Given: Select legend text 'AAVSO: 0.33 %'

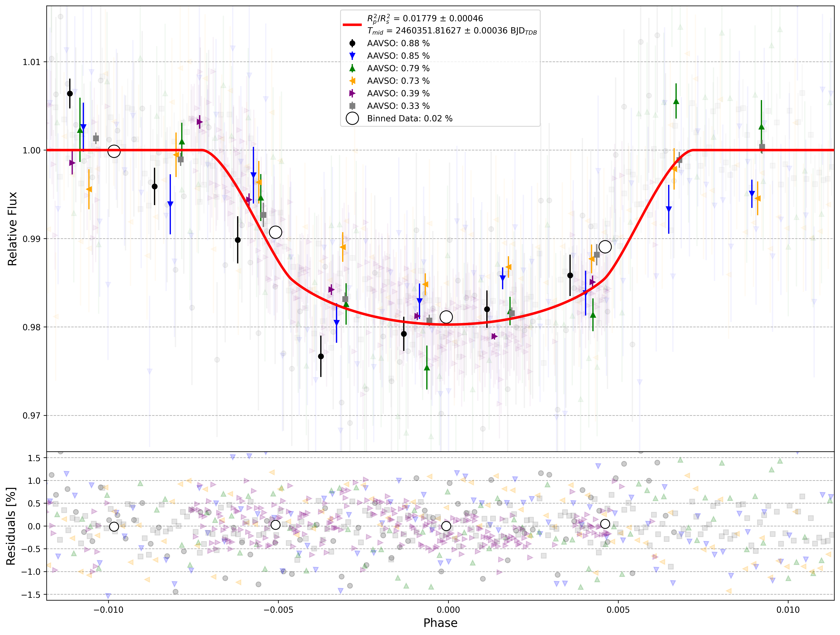Looking at the screenshot, I should (398, 106).
